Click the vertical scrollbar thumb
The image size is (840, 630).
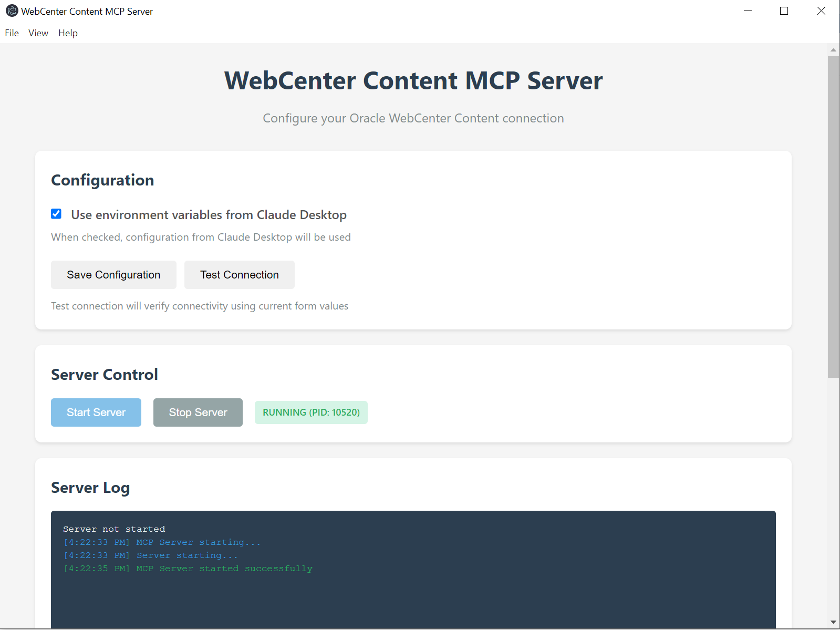(833, 216)
